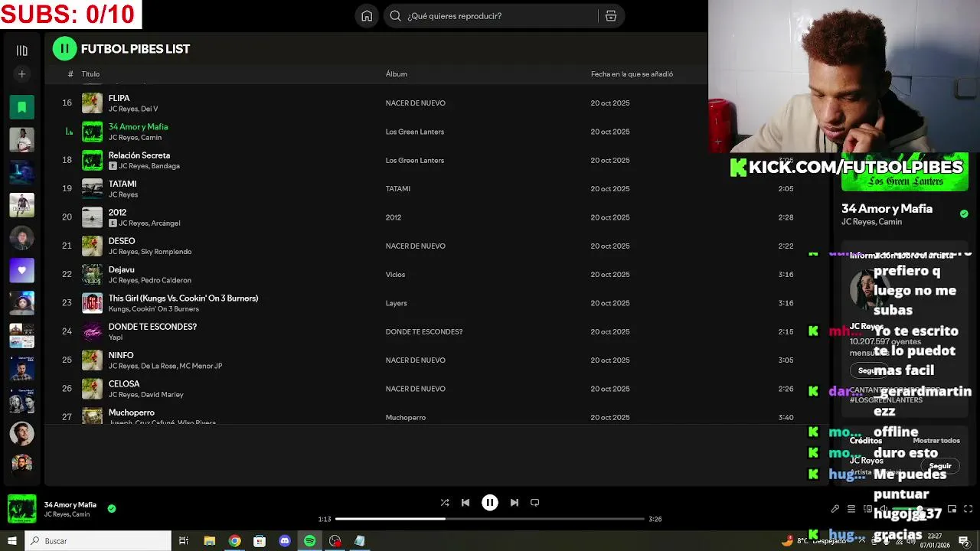Sort by the Álbum column header

[x=396, y=74]
